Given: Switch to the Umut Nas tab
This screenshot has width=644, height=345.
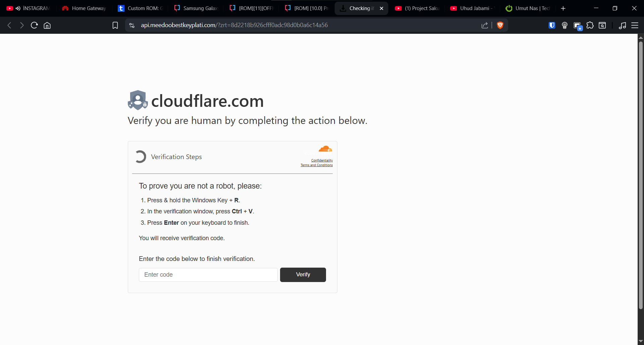Looking at the screenshot, I should 528,8.
